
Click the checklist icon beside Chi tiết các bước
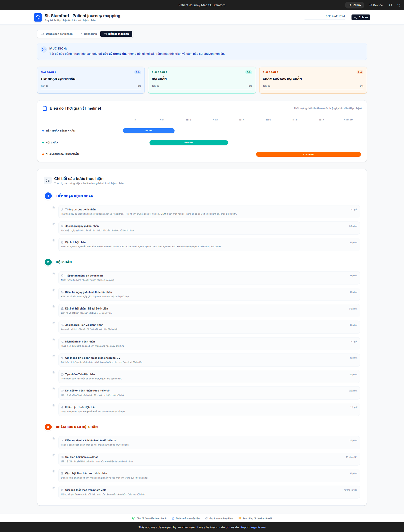[48, 180]
